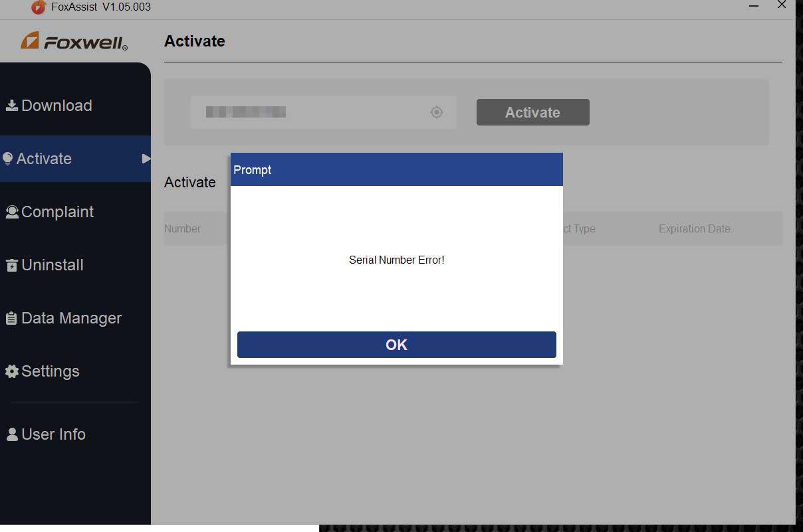Click the FoxAssist V1.05.003 title text
Image resolution: width=803 pixels, height=532 pixels.
click(101, 7)
